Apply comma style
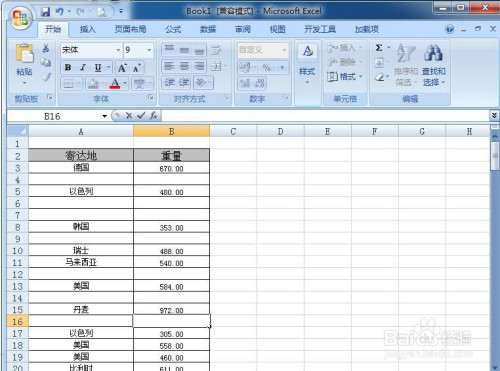The height and width of the screenshot is (371, 500). point(282,68)
